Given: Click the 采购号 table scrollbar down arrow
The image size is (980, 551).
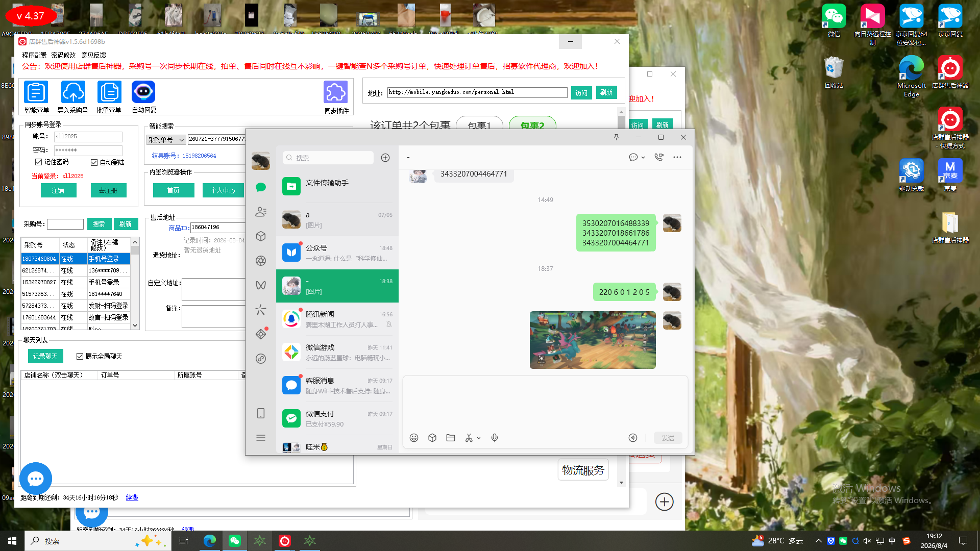Looking at the screenshot, I should [x=135, y=325].
